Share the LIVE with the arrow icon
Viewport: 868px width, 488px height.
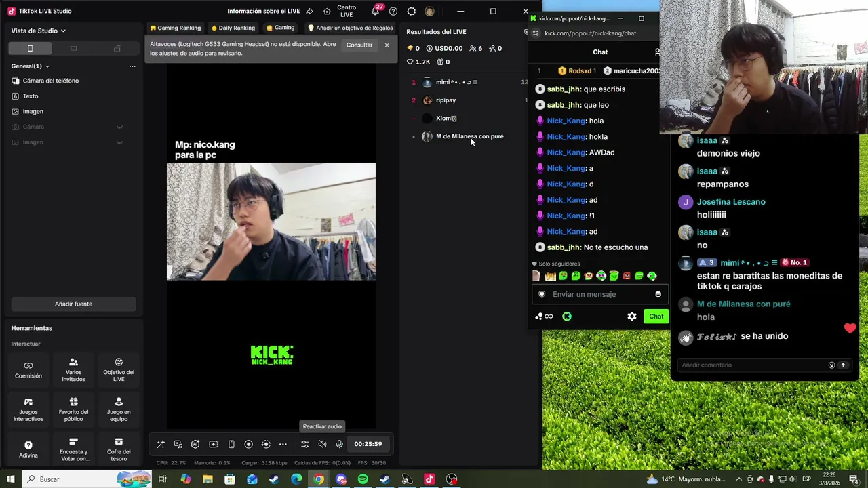(309, 11)
